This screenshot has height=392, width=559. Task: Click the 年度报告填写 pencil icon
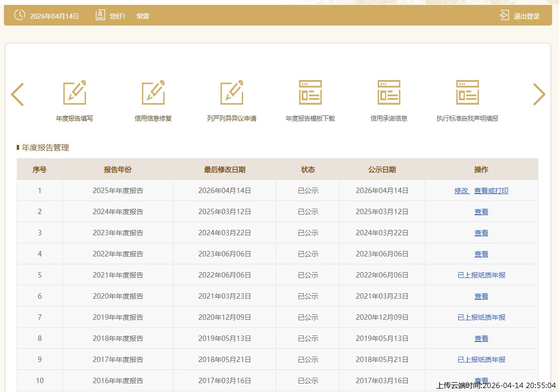[x=75, y=92]
